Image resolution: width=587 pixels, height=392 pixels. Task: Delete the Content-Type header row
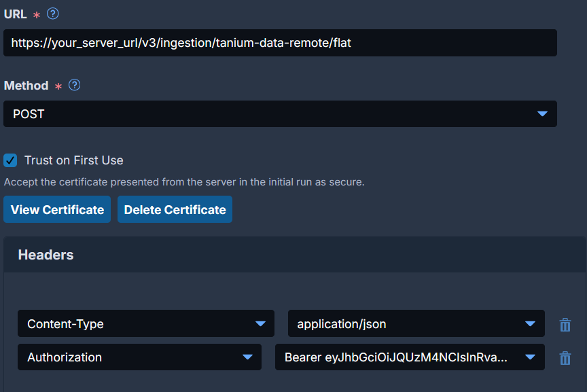(x=565, y=325)
